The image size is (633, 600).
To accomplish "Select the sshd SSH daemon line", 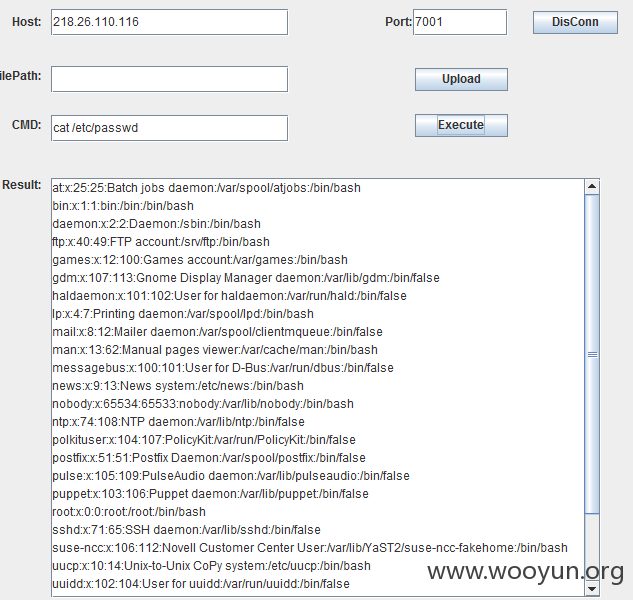I will 186,530.
